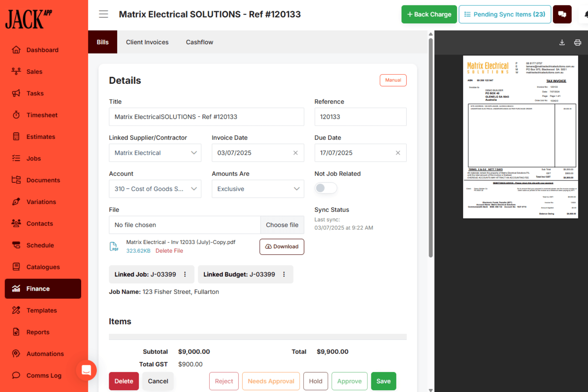Open the Linked Job options menu
Image resolution: width=588 pixels, height=392 pixels.
185,274
